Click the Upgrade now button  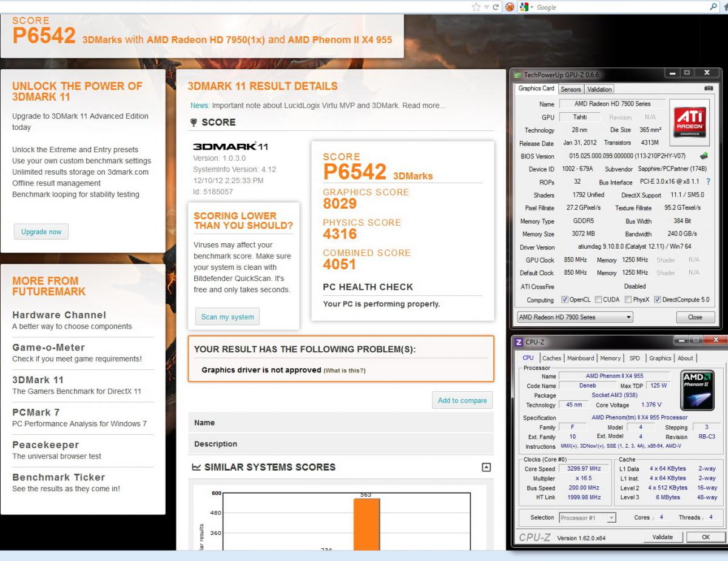click(x=41, y=232)
